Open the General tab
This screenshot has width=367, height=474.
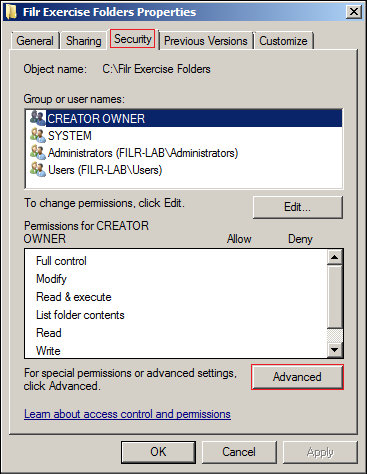coord(35,41)
